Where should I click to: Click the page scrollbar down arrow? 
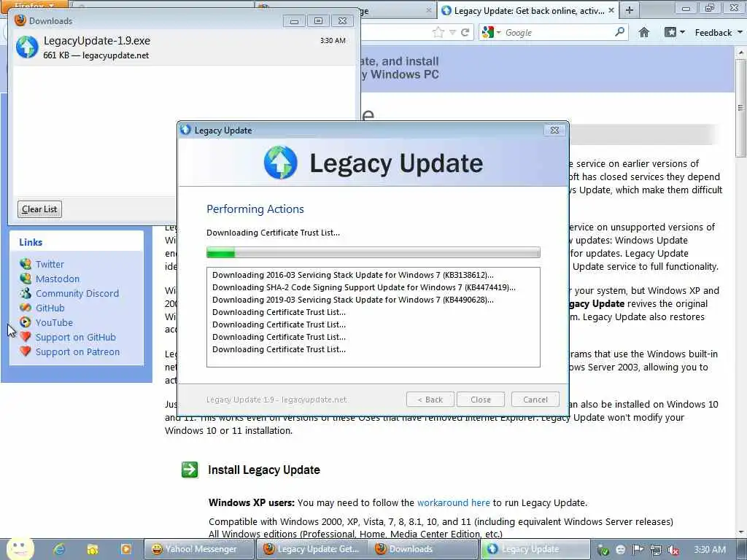coord(740,532)
